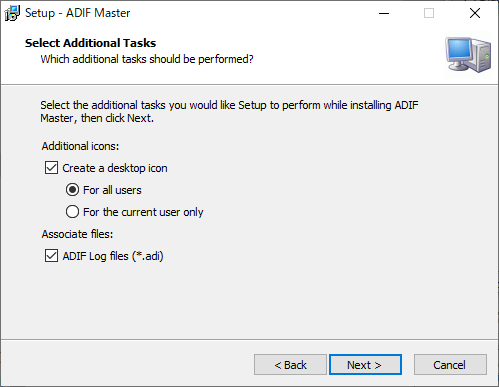Viewport: 499px width, 387px height.
Task: Click the setup installer icon in title bar
Action: pos(12,13)
